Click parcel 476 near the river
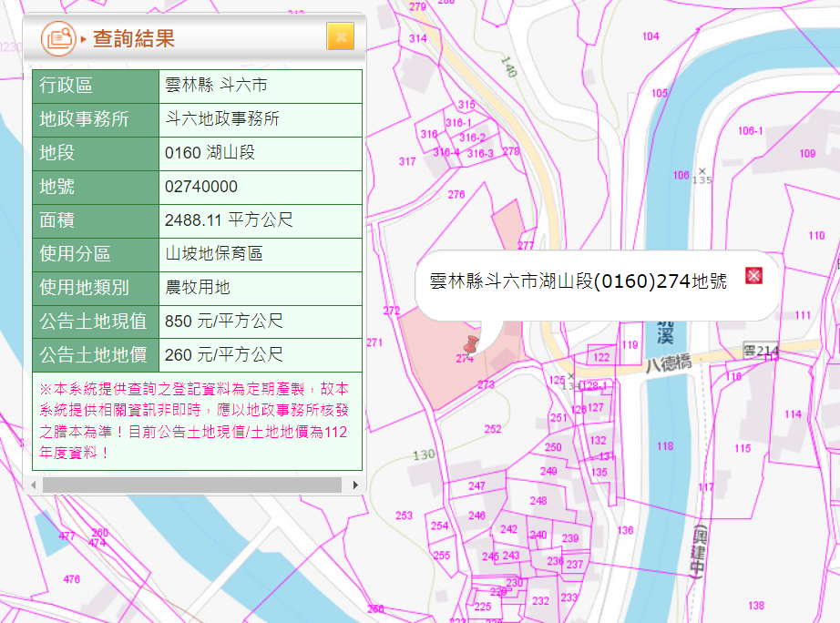The height and width of the screenshot is (623, 840). pos(71,579)
